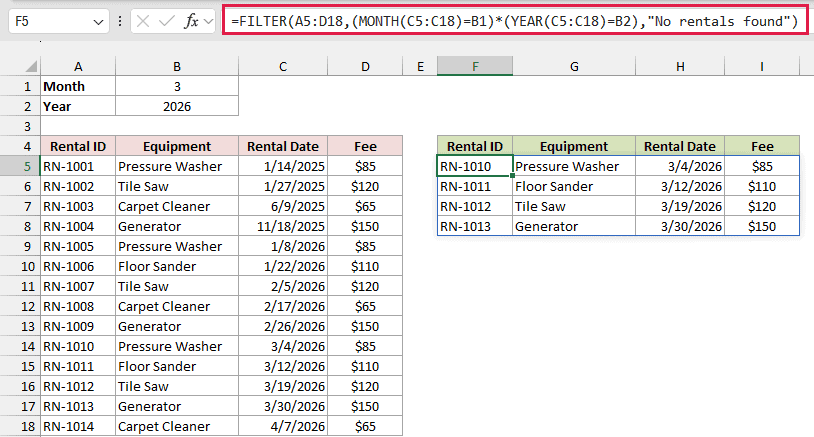Click Carpet Cleaner in row 7
This screenshot has height=437, width=814.
coord(177,206)
